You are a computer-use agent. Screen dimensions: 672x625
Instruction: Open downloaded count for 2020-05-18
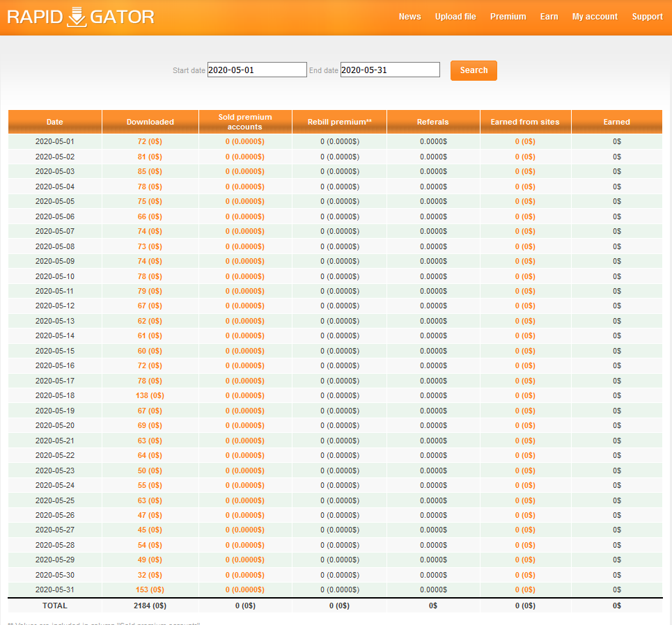click(150, 395)
